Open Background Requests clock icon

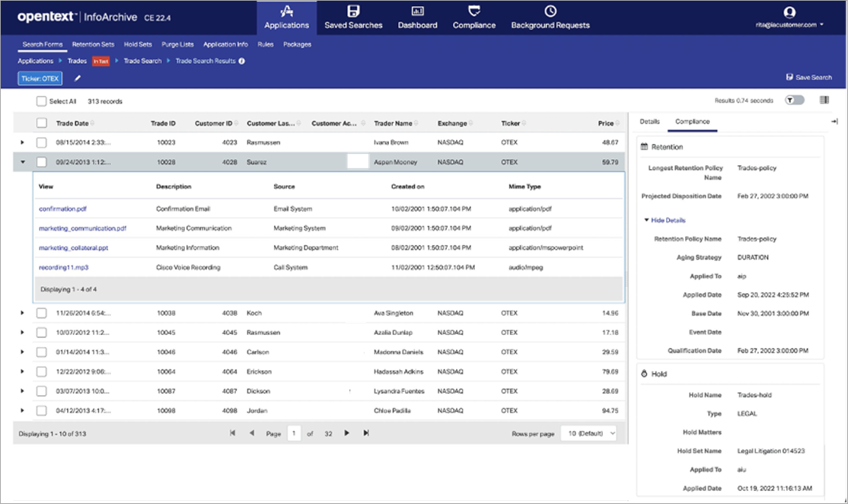click(550, 11)
